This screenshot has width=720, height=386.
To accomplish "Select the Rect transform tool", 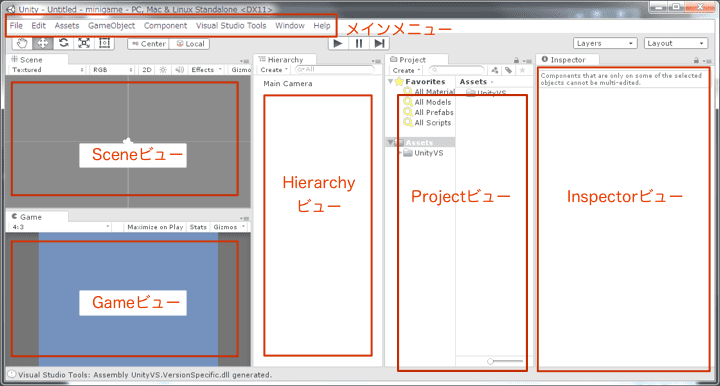I will point(105,43).
